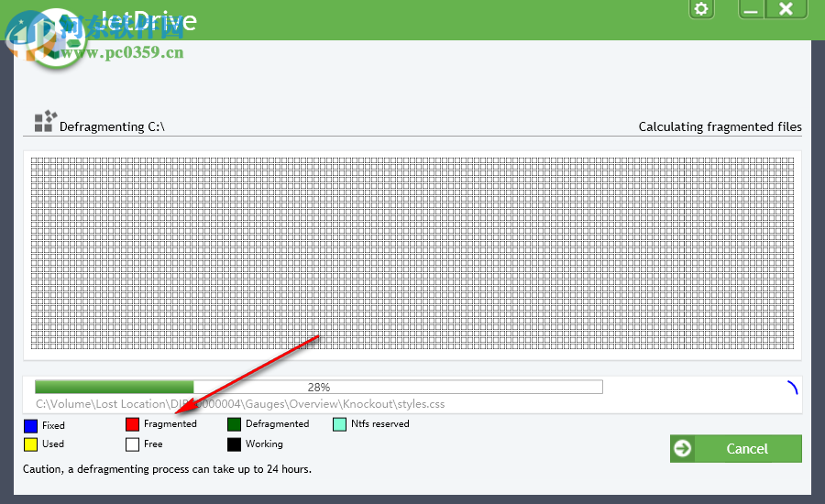
Task: Click the yellow Used color swatch
Action: (30, 444)
